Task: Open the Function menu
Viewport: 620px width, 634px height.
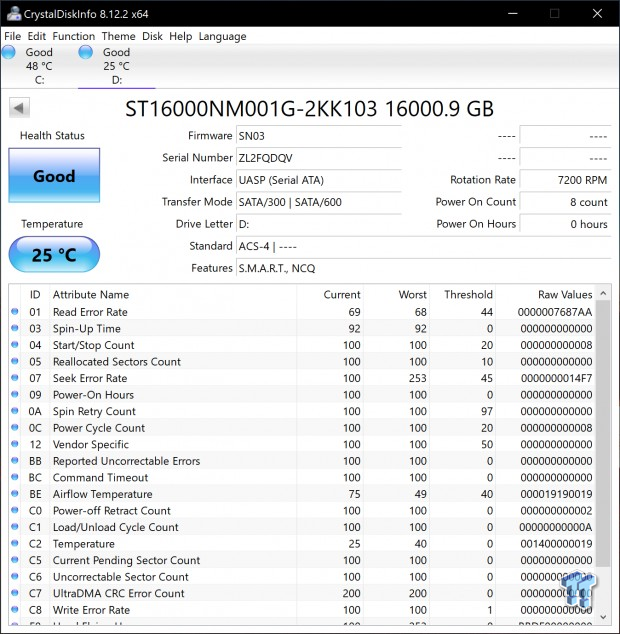Action: 74,36
